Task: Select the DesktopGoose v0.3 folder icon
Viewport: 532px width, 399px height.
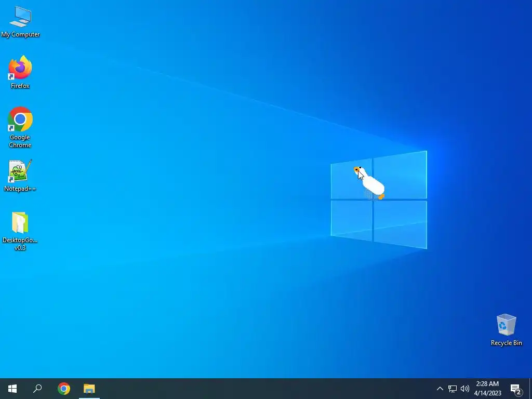Action: coord(20,231)
